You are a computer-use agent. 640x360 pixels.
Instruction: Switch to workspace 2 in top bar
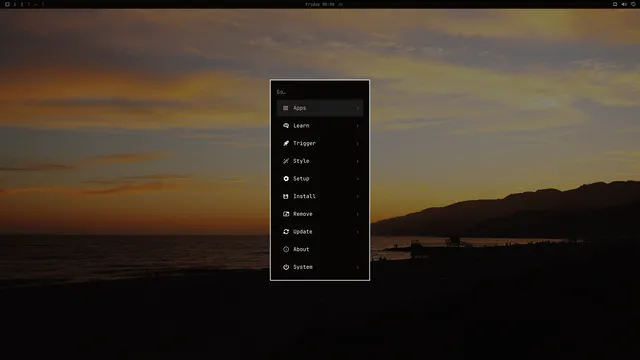22,4
